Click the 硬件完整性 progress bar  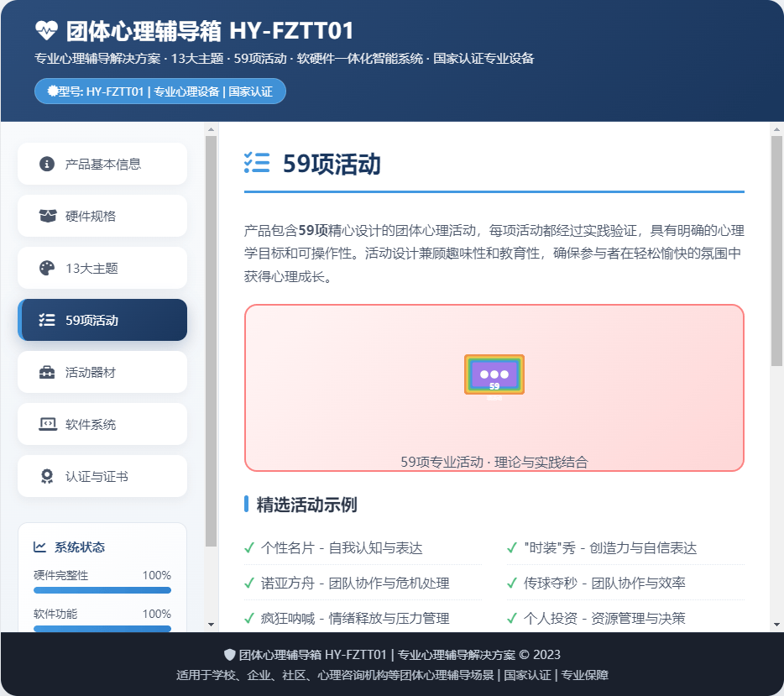coord(102,590)
